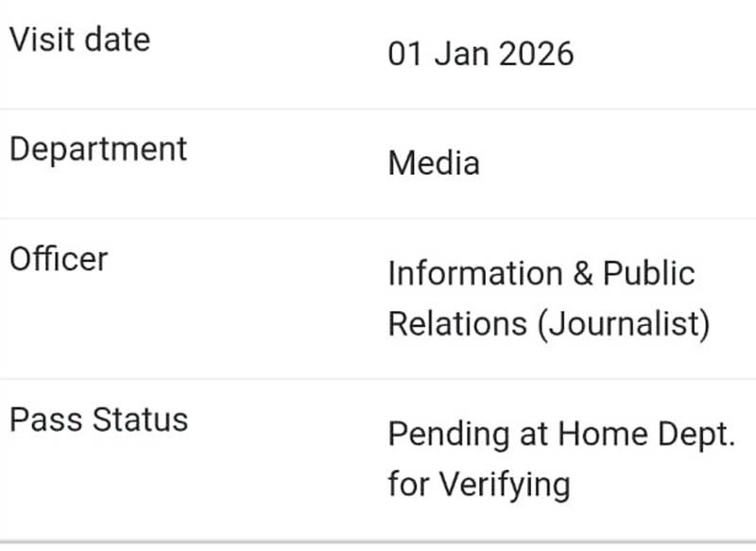Select the Information & Public text line
Image resolution: width=756 pixels, height=551 pixels.
tap(541, 273)
